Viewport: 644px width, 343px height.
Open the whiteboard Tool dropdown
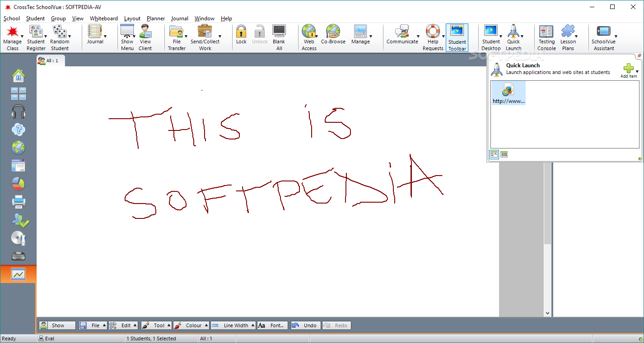click(x=156, y=325)
